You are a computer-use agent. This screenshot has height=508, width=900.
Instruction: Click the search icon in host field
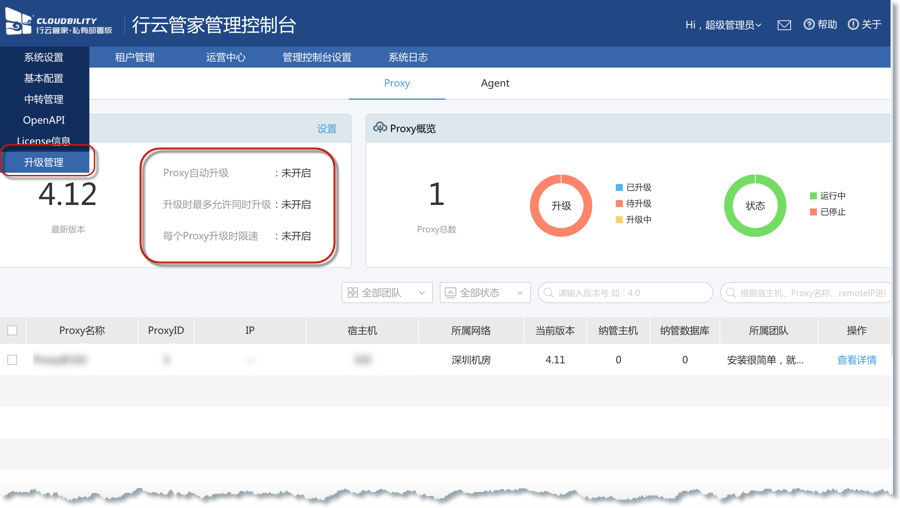(730, 293)
